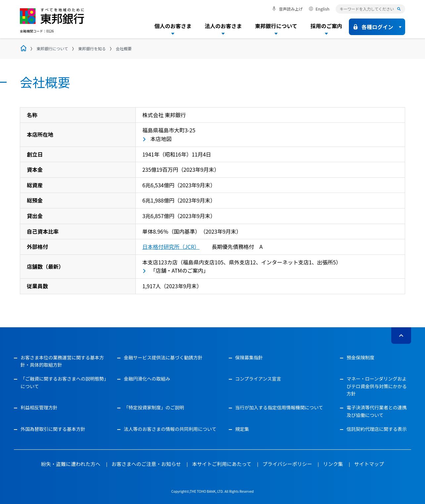Open 本サイトご利用にあたって link
425x504 pixels.
(x=222, y=464)
